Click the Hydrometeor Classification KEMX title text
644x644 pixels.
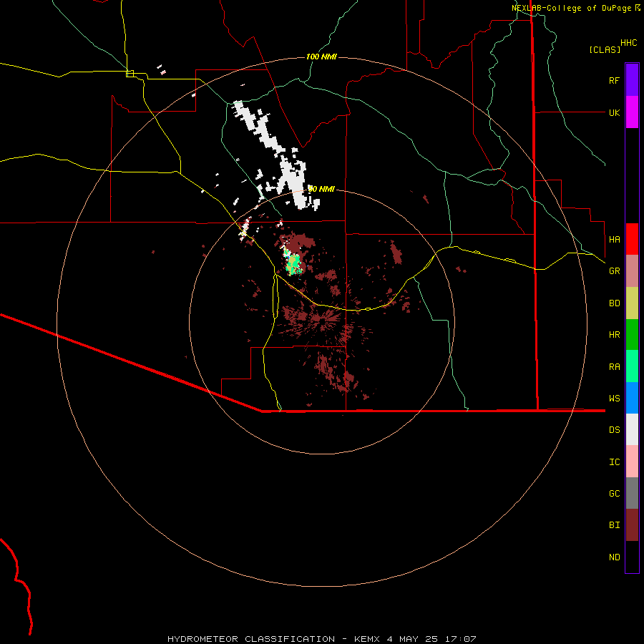coord(321,639)
